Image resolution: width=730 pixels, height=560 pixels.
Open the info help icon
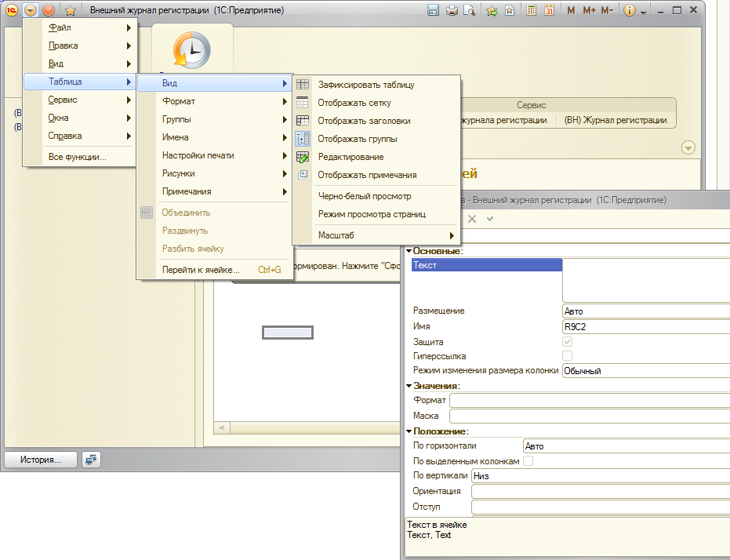click(x=629, y=10)
